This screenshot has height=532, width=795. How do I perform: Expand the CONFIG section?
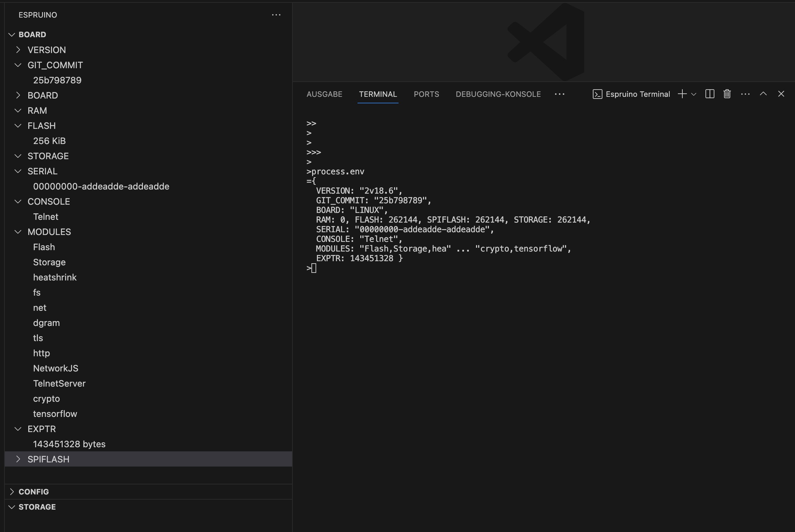tap(148, 492)
